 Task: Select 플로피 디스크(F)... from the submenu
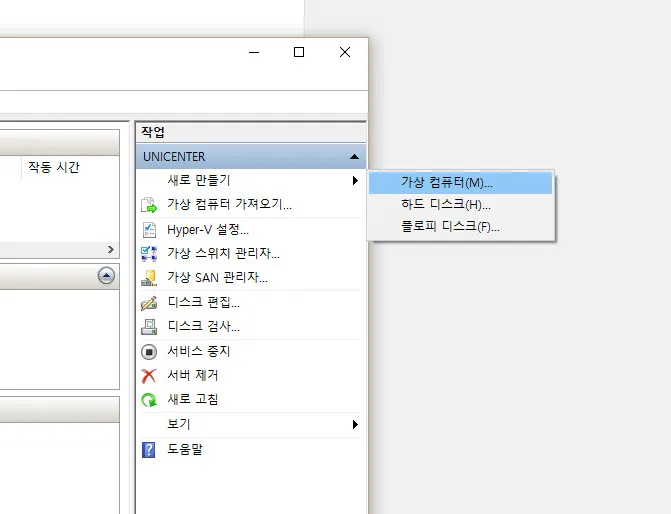pos(461,226)
